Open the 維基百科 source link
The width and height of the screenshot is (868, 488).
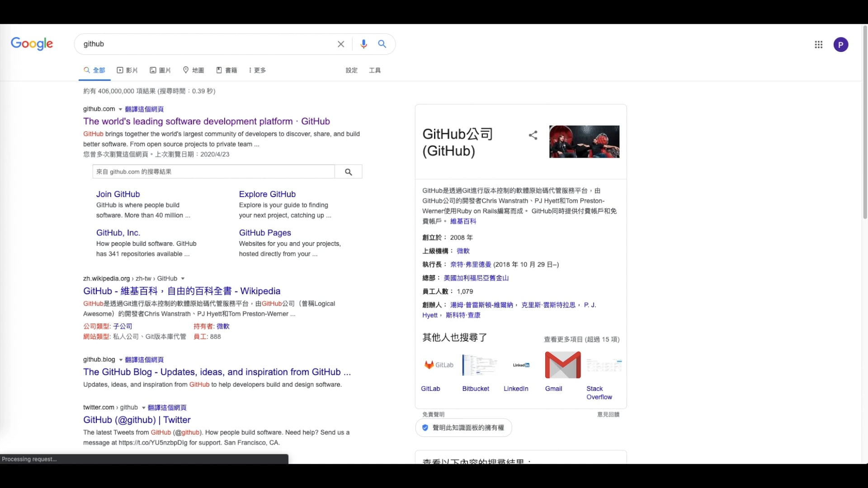[463, 221]
